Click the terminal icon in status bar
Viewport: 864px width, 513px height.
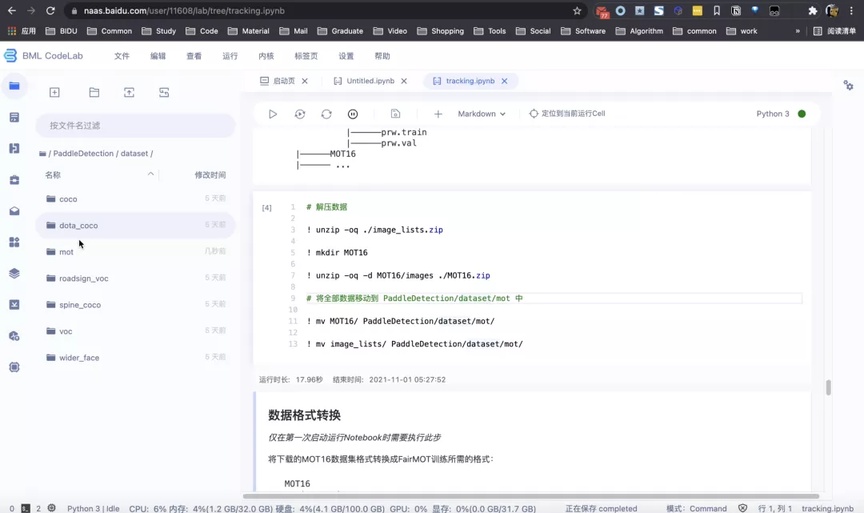[x=25, y=508]
